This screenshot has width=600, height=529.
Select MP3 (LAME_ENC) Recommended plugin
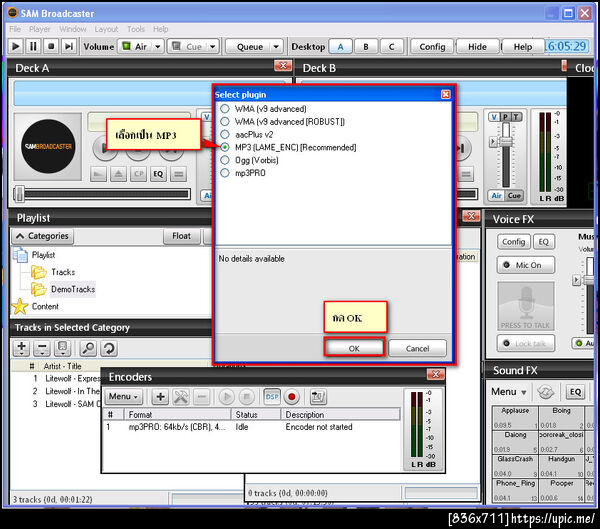(x=289, y=147)
